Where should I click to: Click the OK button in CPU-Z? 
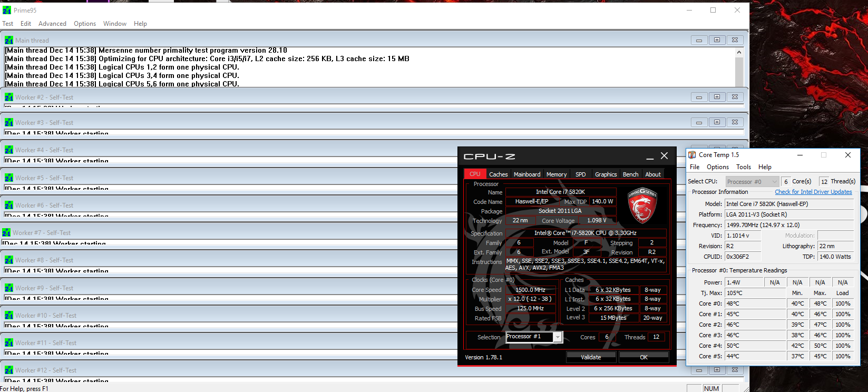(x=643, y=357)
